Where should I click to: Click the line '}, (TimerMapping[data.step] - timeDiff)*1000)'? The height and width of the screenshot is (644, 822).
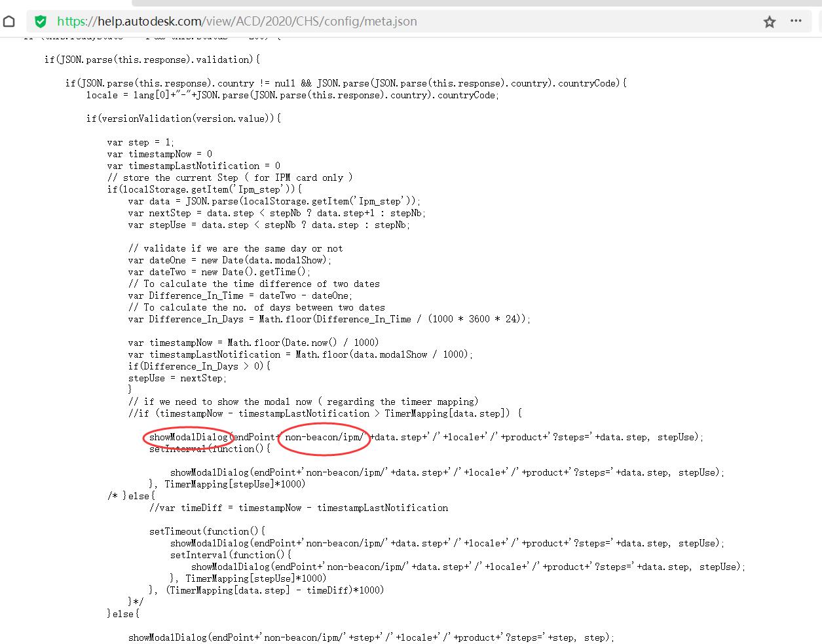click(x=267, y=590)
